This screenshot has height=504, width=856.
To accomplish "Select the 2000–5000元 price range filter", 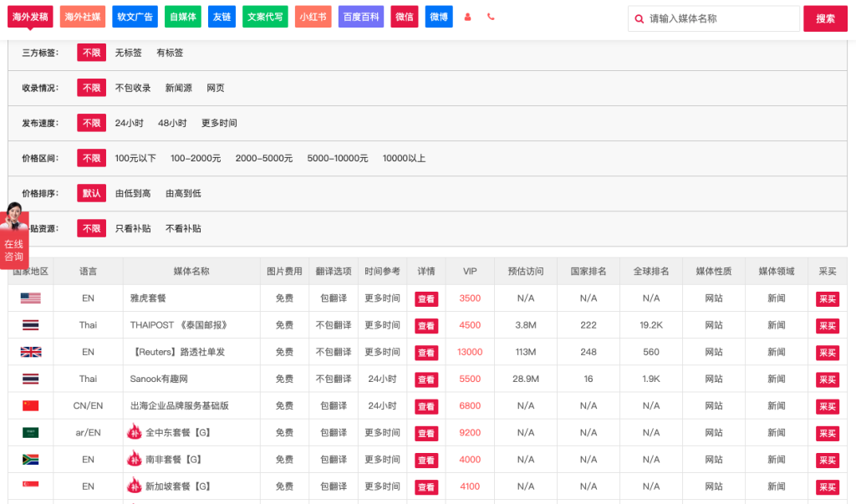I will pos(264,158).
